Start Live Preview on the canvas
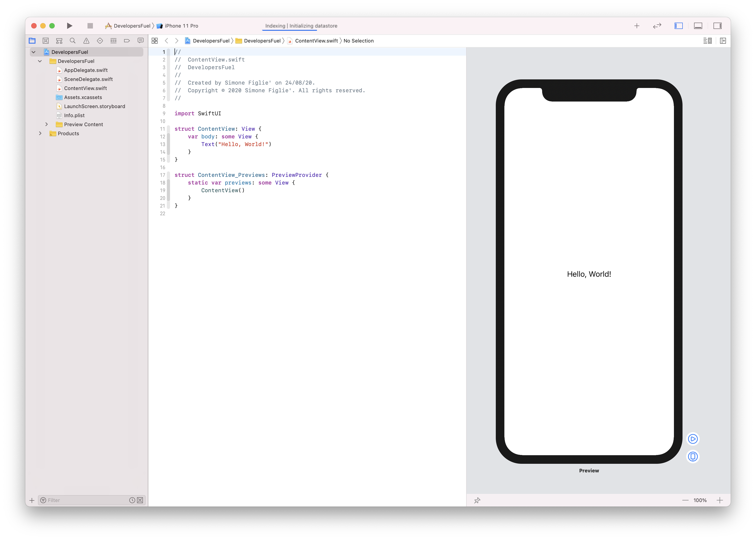Image resolution: width=756 pixels, height=540 pixels. 693,439
